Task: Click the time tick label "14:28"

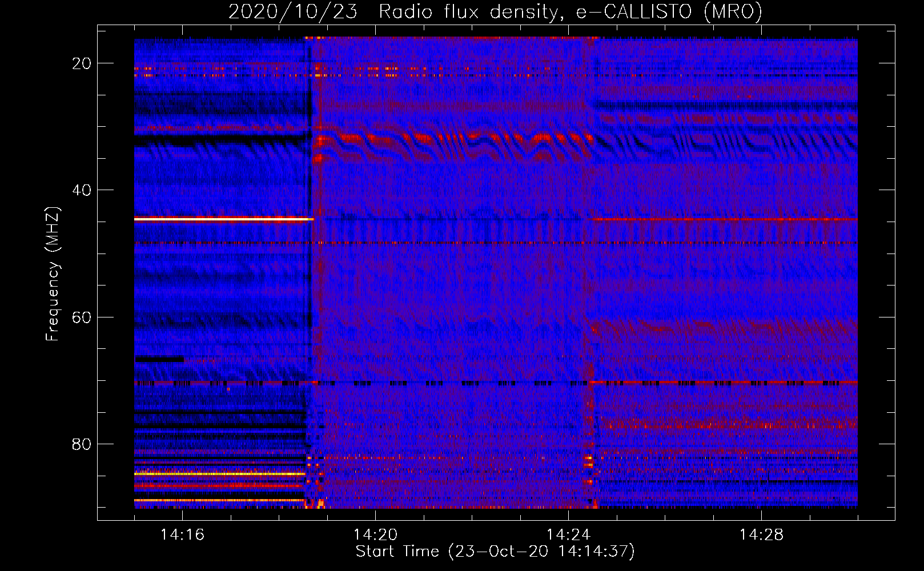Action: (762, 534)
